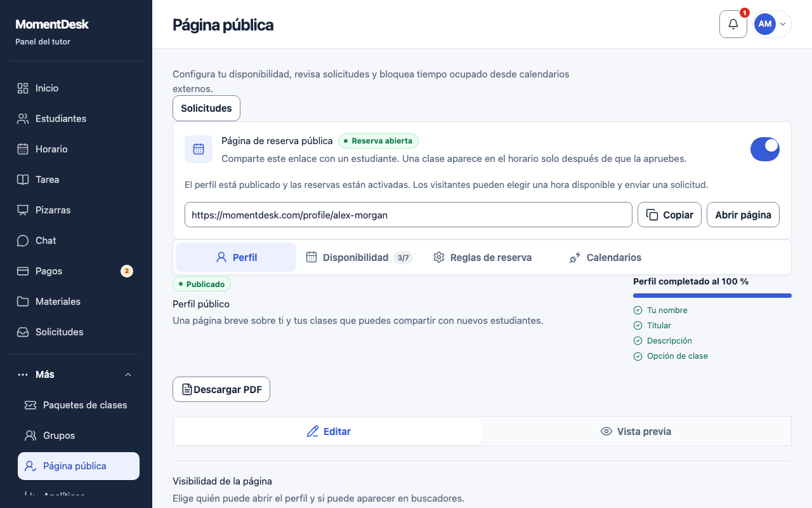
Task: Click the public booking page calendar icon
Action: click(199, 149)
